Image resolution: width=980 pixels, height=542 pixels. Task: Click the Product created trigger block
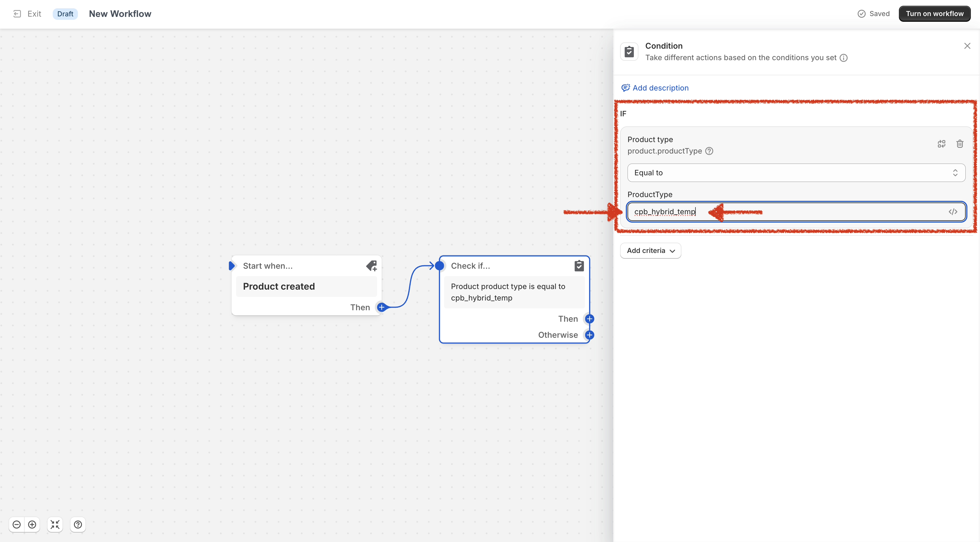click(x=307, y=286)
